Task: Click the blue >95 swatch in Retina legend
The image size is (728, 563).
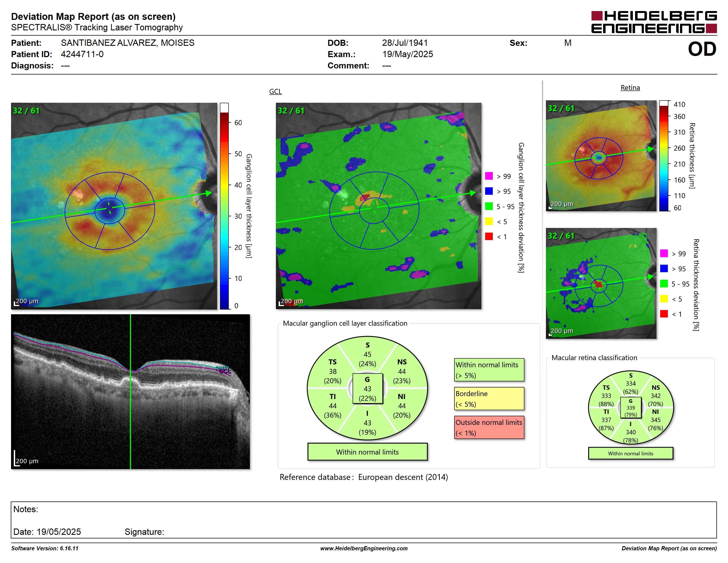Action: pyautogui.click(x=664, y=269)
